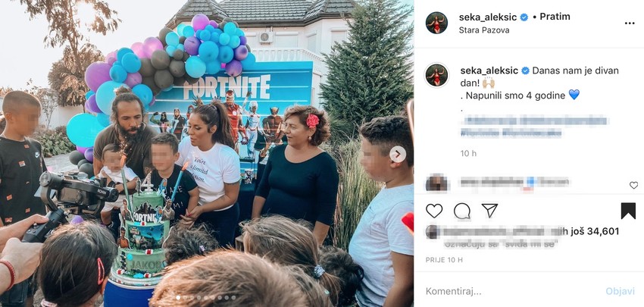View likes count još 34,601

coord(594,231)
